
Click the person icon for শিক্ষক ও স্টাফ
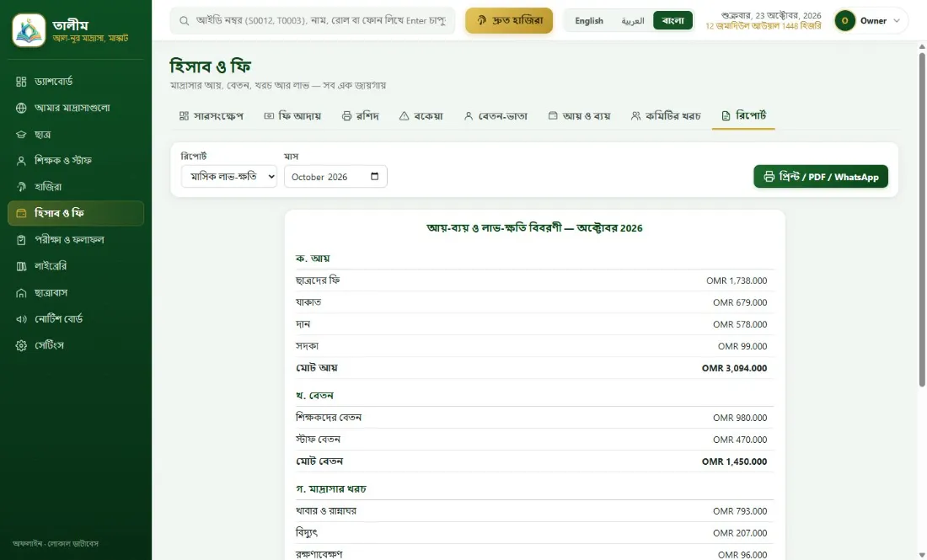tap(21, 161)
